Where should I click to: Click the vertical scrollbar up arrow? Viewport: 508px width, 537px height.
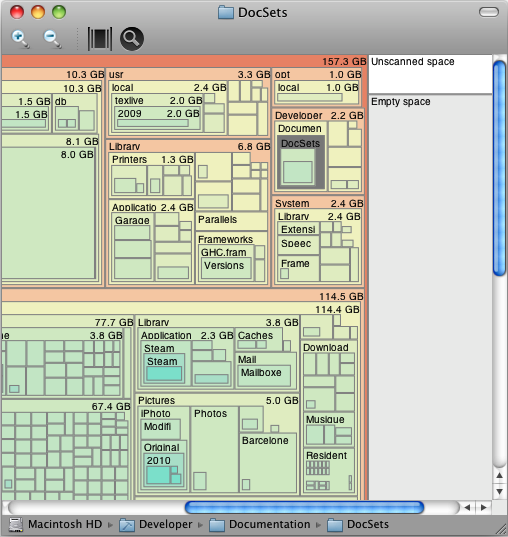(499, 476)
